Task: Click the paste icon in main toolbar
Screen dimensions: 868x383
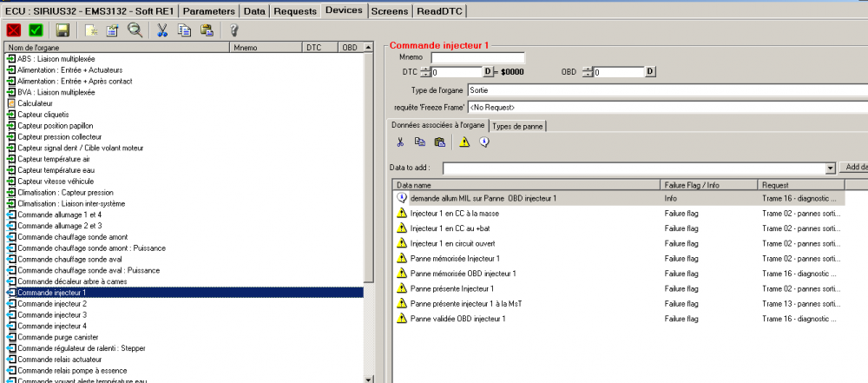Action: (x=207, y=30)
